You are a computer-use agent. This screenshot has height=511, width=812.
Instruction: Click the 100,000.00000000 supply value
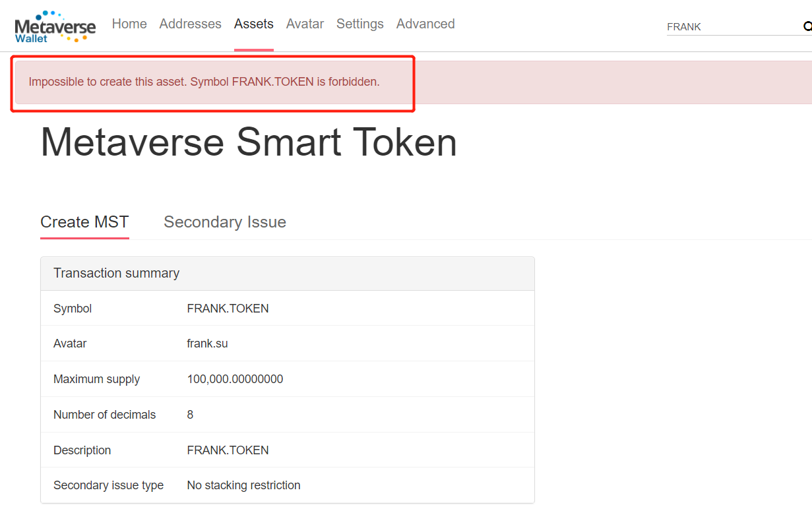235,379
